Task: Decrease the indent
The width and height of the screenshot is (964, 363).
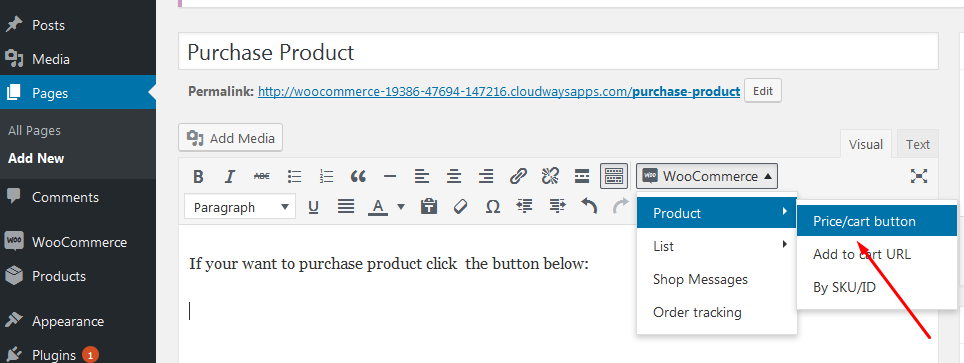Action: click(524, 207)
